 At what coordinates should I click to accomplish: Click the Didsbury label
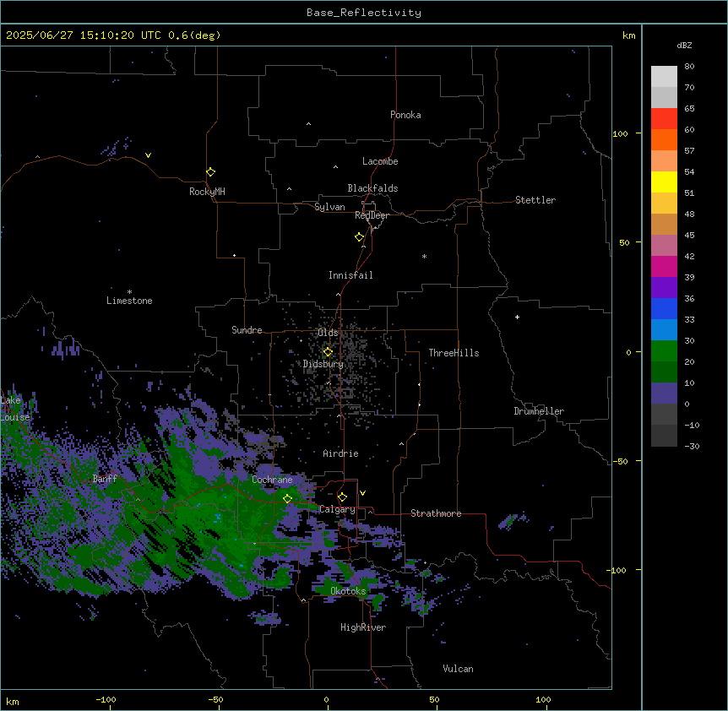coord(323,364)
